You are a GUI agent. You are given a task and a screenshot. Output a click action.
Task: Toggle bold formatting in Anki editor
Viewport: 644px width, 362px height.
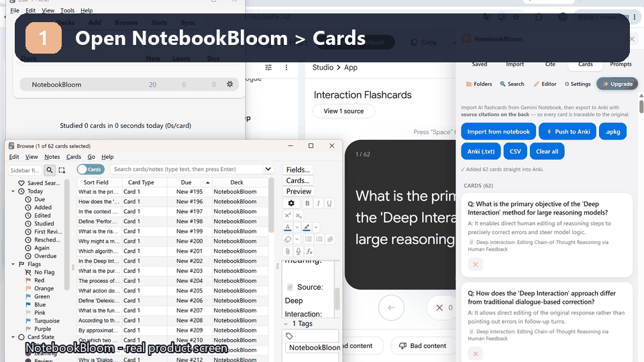pyautogui.click(x=307, y=203)
